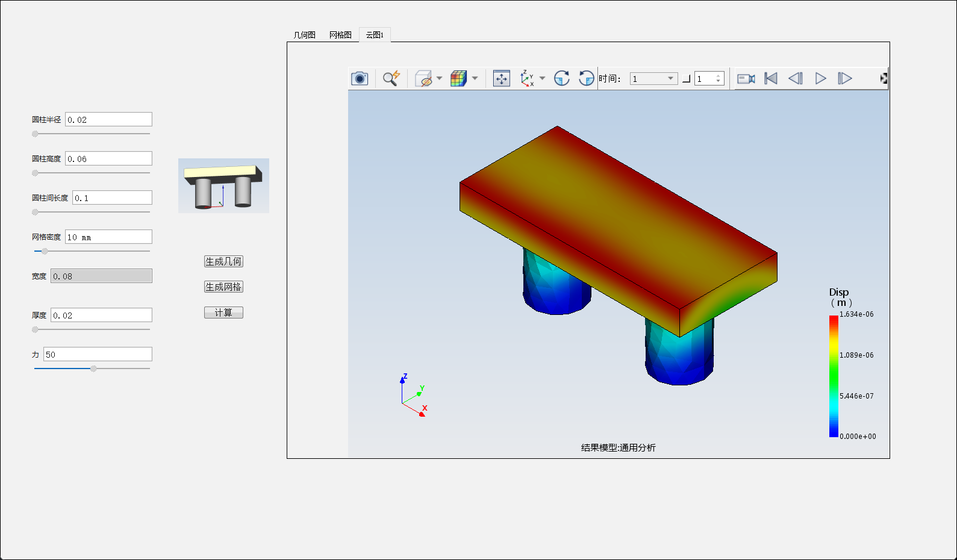Open the dropdown arrow beside the hide-object icon
957x560 pixels.
pyautogui.click(x=440, y=78)
